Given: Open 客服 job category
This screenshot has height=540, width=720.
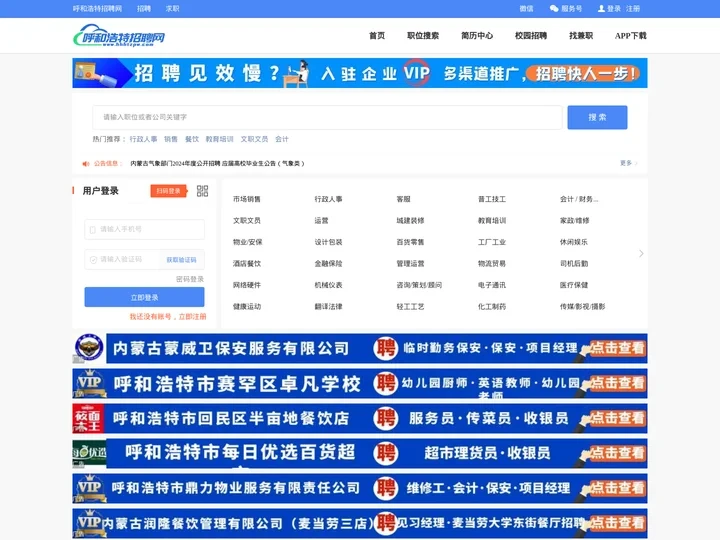Looking at the screenshot, I should point(404,199).
